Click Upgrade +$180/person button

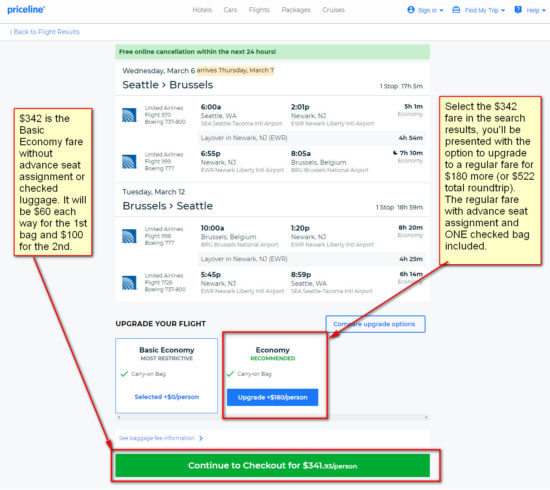(273, 397)
